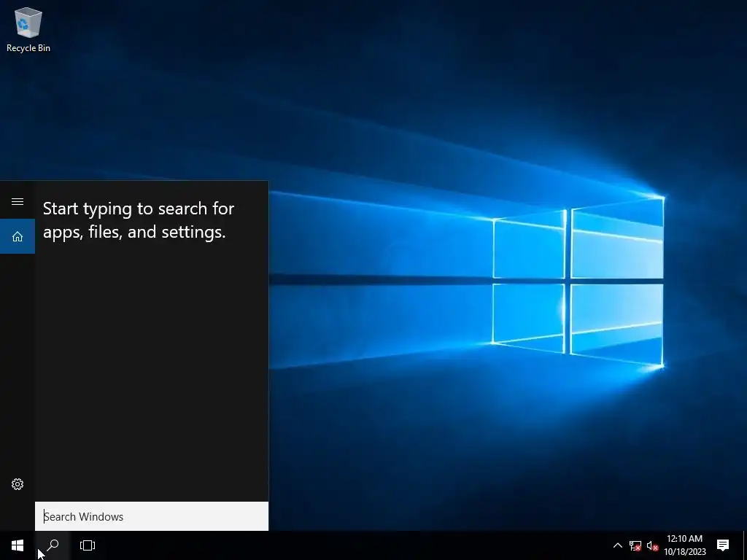The image size is (747, 560).
Task: Select the Home icon in search sidebar
Action: tap(18, 236)
